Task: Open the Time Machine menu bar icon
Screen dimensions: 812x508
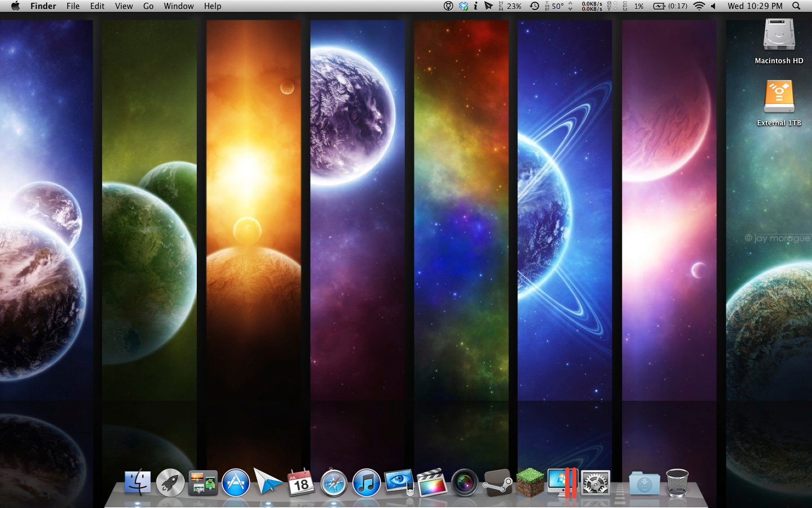Action: 535,6
